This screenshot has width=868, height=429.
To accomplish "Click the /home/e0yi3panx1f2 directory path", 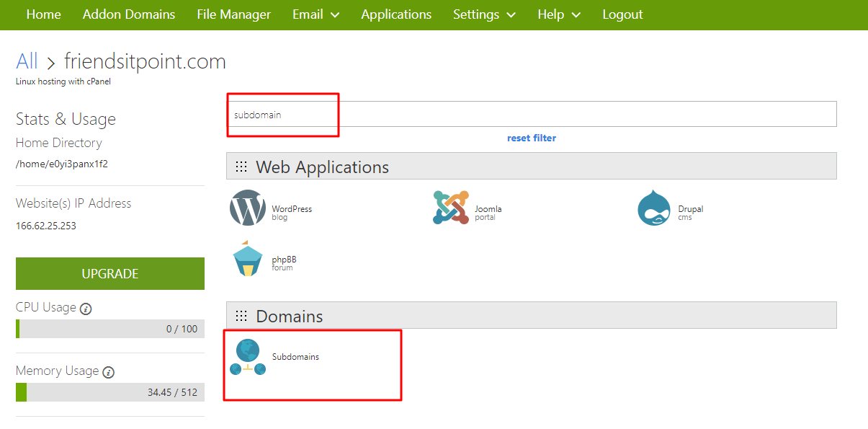I will 62,164.
